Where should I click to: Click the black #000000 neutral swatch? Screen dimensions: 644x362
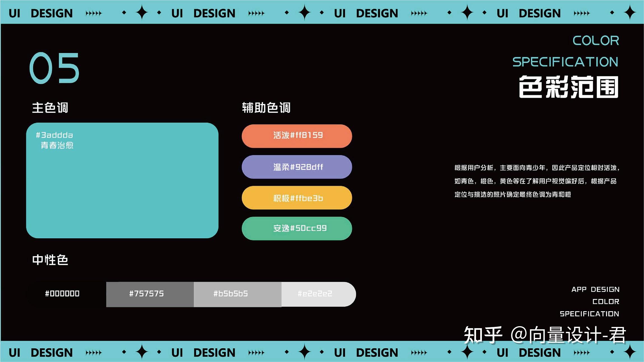pyautogui.click(x=62, y=294)
